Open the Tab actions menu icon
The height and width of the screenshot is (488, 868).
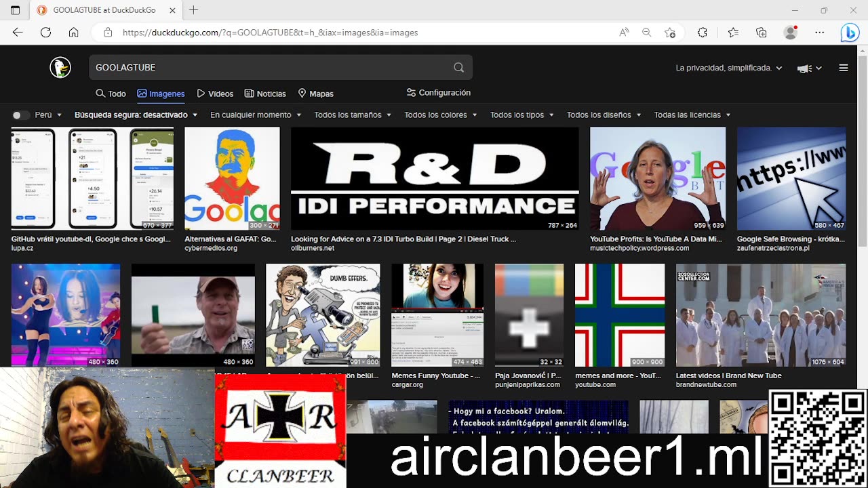pos(15,10)
